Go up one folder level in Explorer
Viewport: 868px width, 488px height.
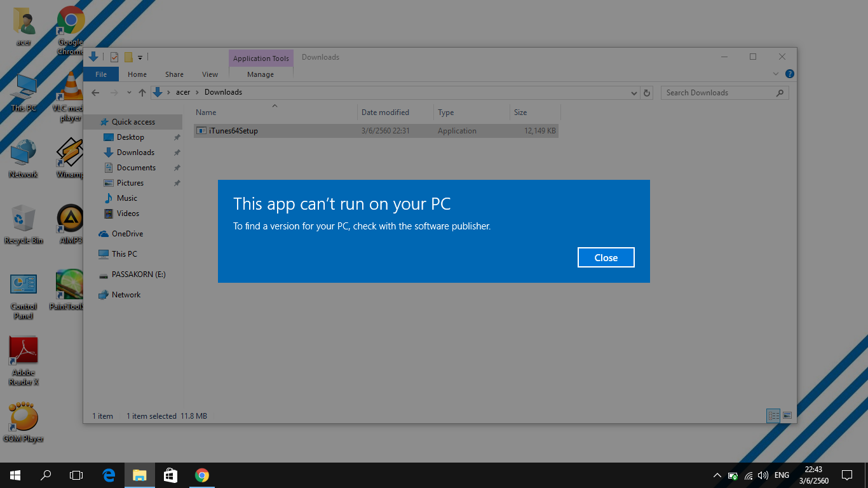click(142, 93)
